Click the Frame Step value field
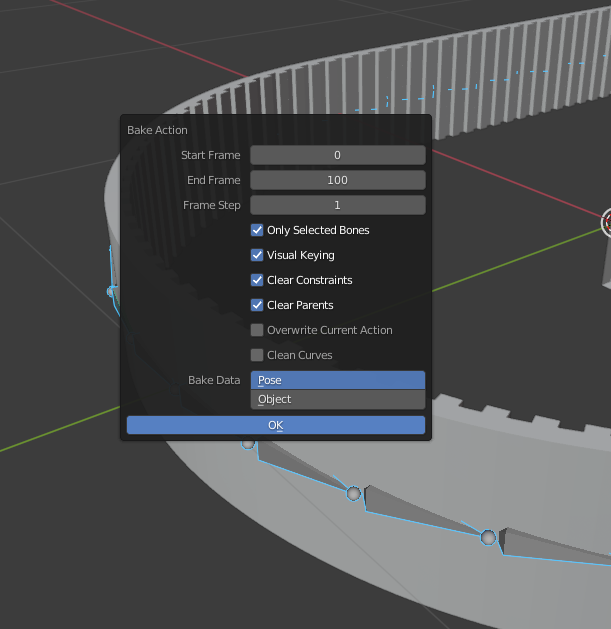 pos(337,205)
